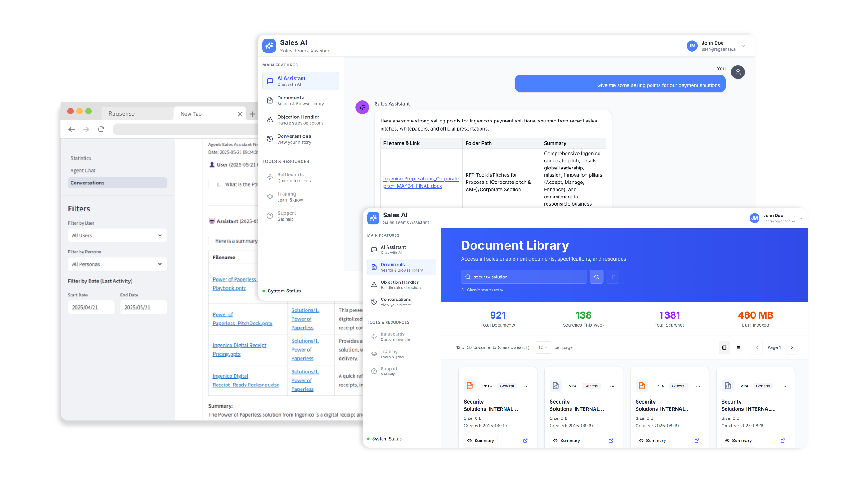
Task: Open AI Assistant in top Sales AI window
Action: click(300, 81)
